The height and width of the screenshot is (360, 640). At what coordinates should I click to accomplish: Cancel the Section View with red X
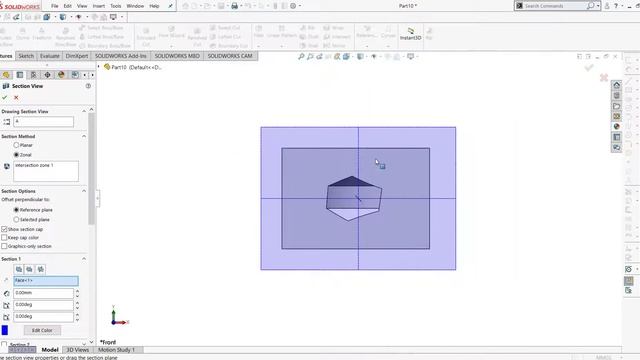coord(16,98)
